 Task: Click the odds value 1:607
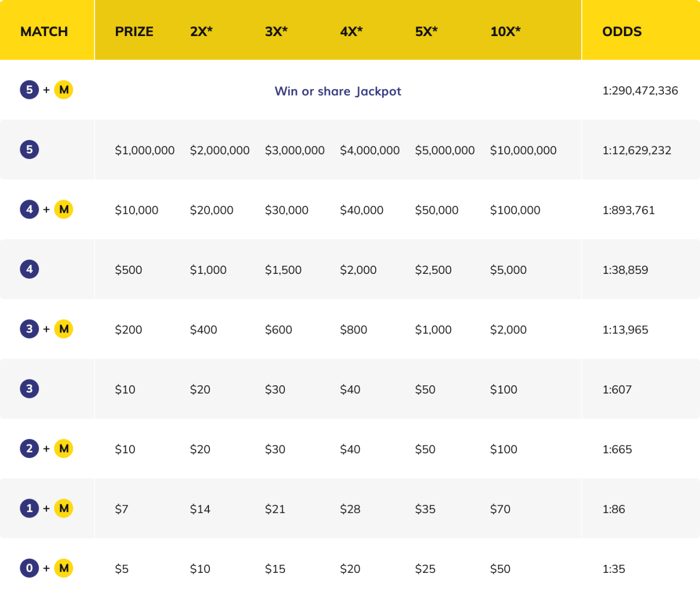click(x=617, y=390)
